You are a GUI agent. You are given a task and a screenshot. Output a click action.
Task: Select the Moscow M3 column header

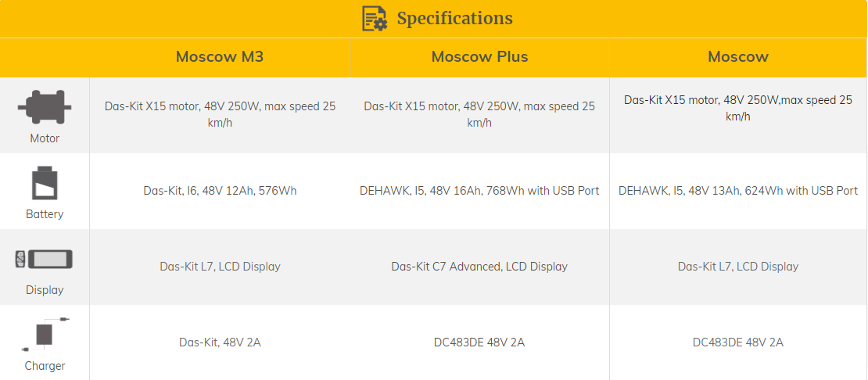coord(220,57)
